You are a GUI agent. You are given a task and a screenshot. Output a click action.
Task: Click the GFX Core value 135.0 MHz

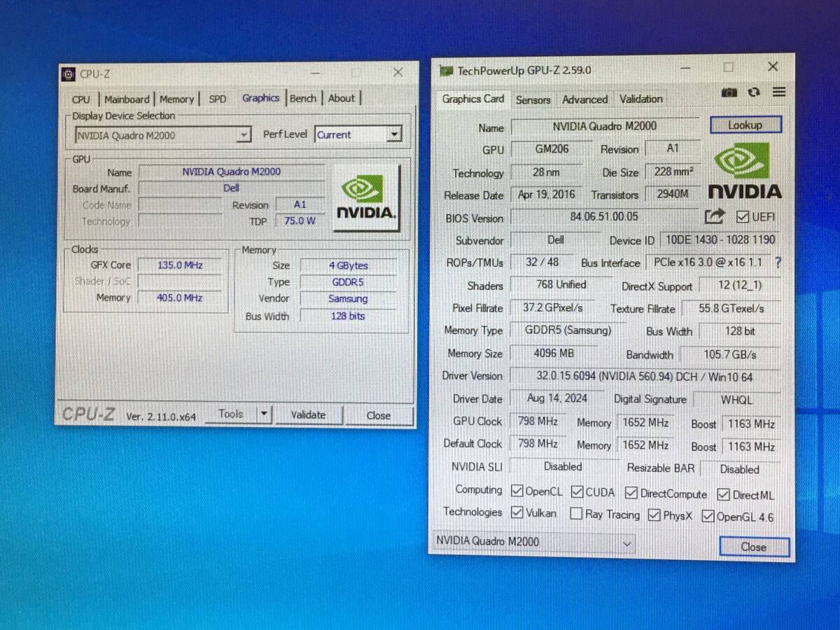pos(179,265)
